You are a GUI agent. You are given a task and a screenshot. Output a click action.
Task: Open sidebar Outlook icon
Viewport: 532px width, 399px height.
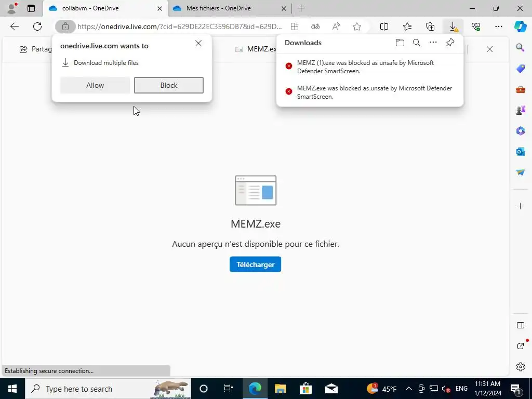click(520, 152)
